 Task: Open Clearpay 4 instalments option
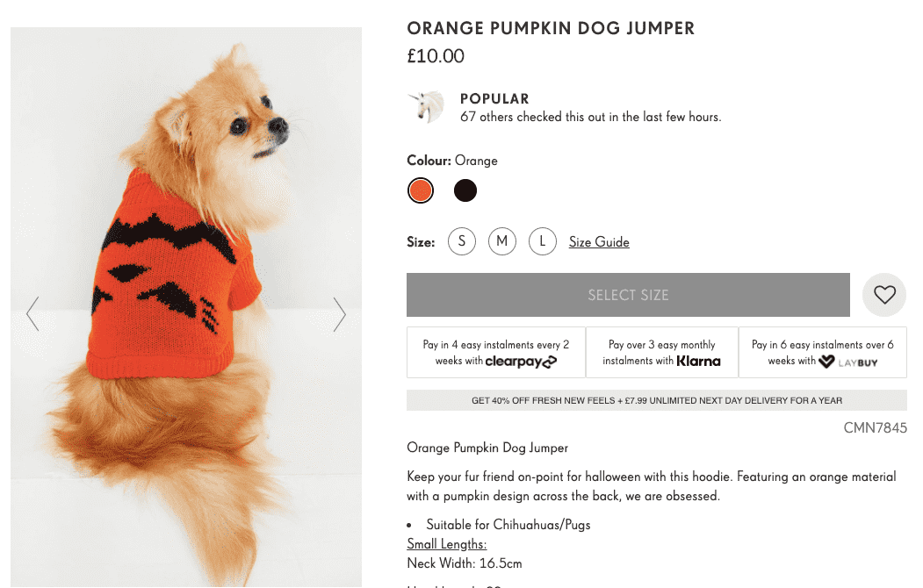coord(495,352)
